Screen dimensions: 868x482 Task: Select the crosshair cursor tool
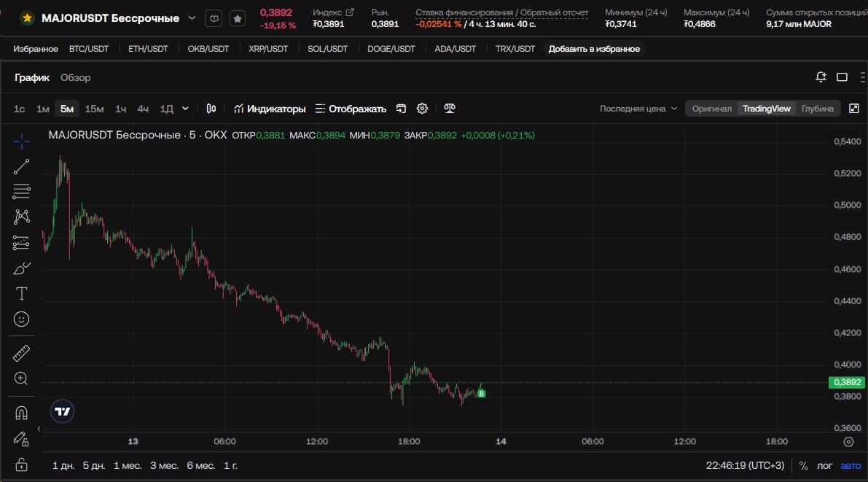pos(22,142)
